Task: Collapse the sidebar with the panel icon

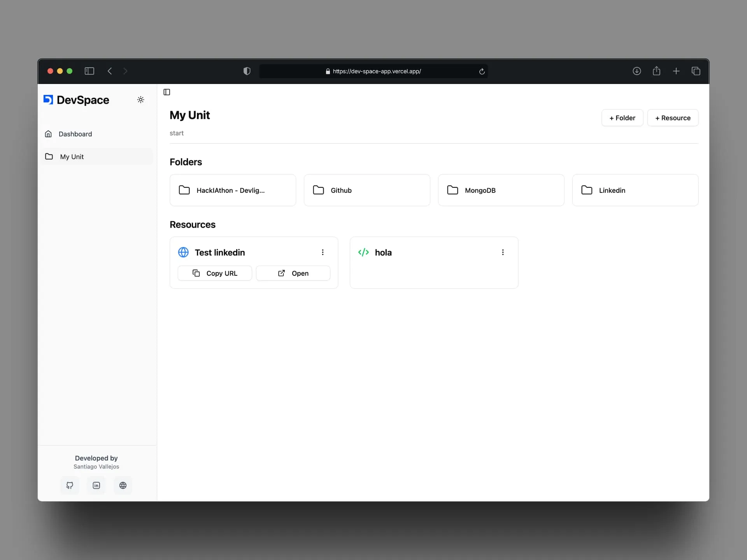Action: click(x=167, y=92)
